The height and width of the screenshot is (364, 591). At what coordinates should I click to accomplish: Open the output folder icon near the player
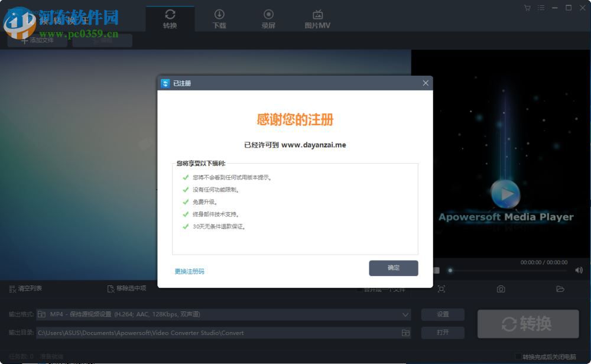click(560, 289)
